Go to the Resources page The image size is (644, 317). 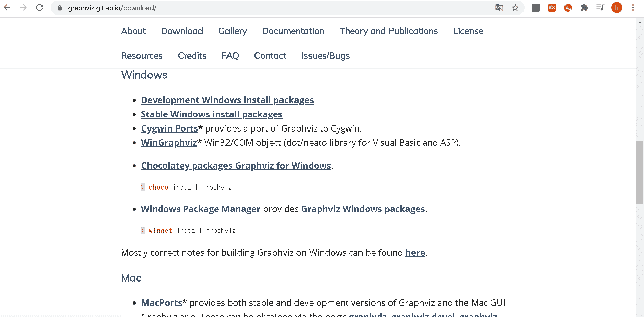[142, 56]
